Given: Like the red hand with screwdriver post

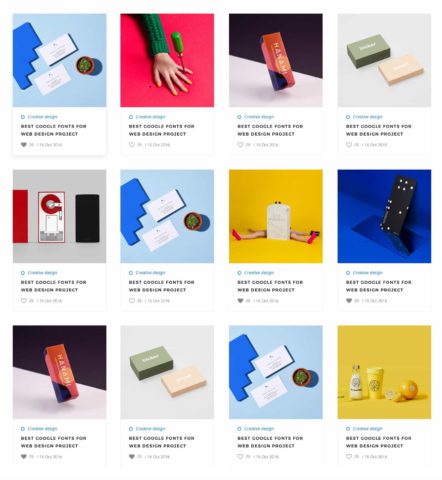Looking at the screenshot, I should pyautogui.click(x=132, y=145).
